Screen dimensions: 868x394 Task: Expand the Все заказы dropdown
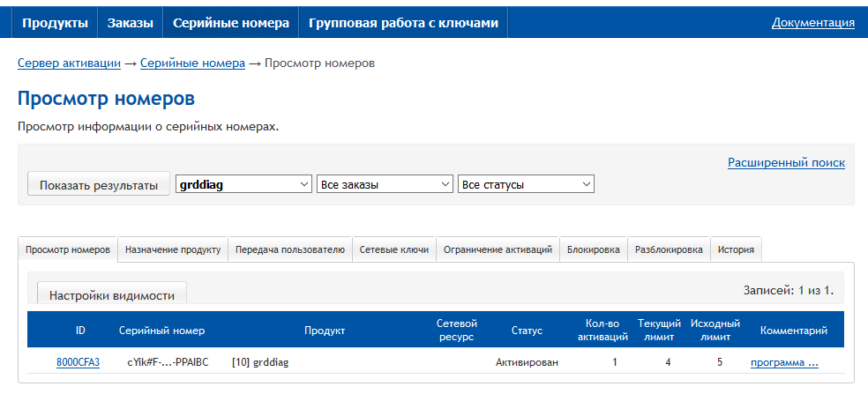[385, 184]
